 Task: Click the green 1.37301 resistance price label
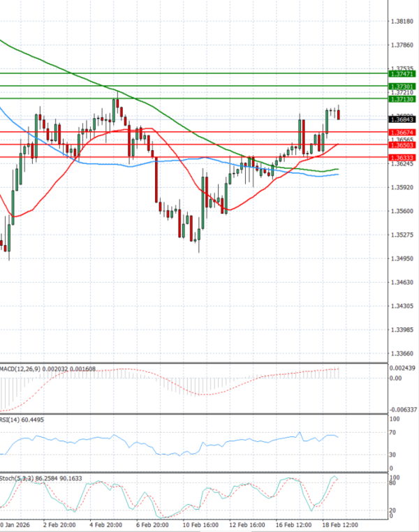(x=402, y=86)
